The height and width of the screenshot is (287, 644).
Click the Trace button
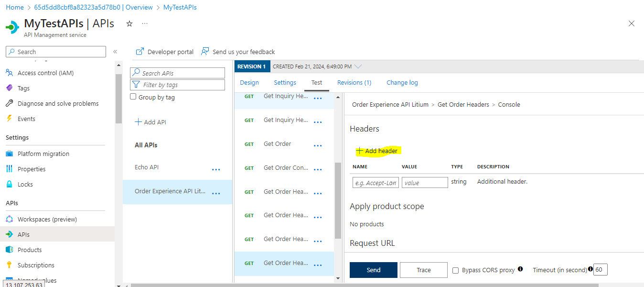(x=424, y=270)
